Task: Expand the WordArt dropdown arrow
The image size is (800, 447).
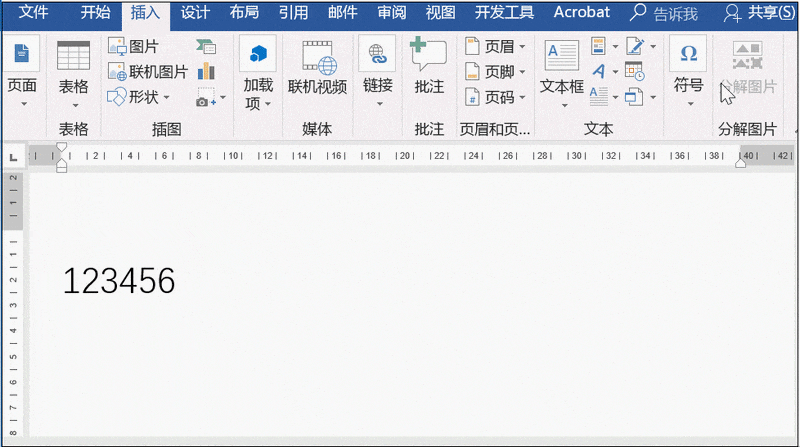Action: click(x=615, y=72)
